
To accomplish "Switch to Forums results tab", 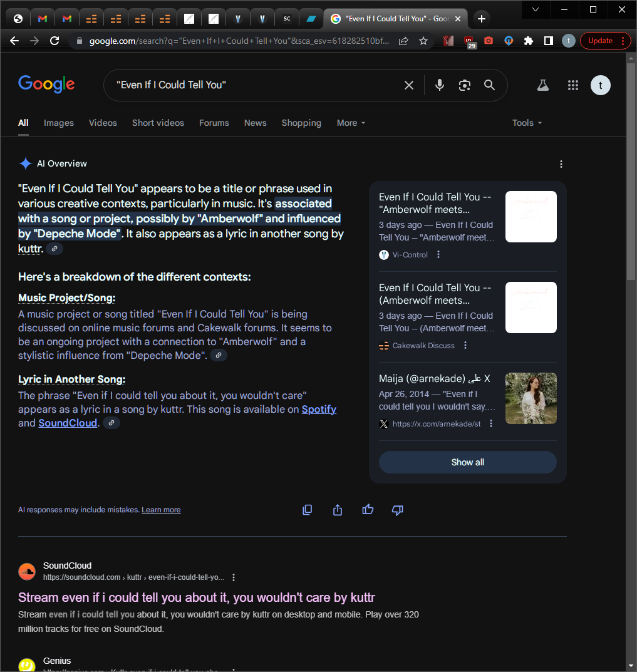I will 214,123.
